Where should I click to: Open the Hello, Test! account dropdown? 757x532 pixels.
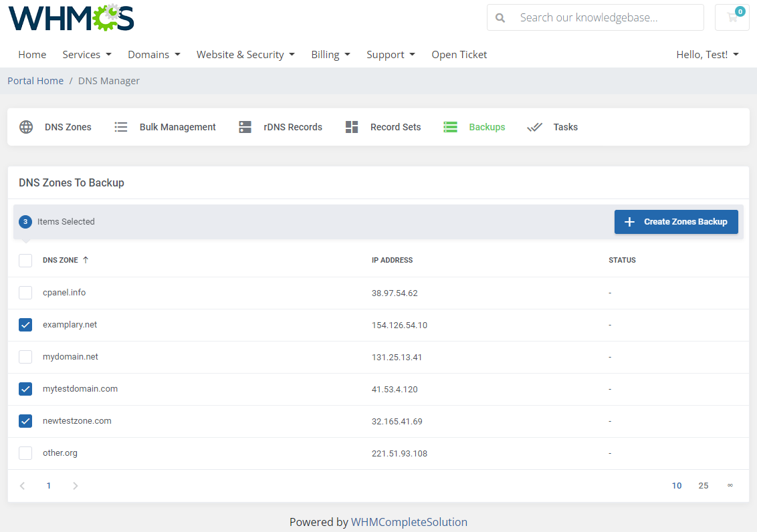coord(708,54)
